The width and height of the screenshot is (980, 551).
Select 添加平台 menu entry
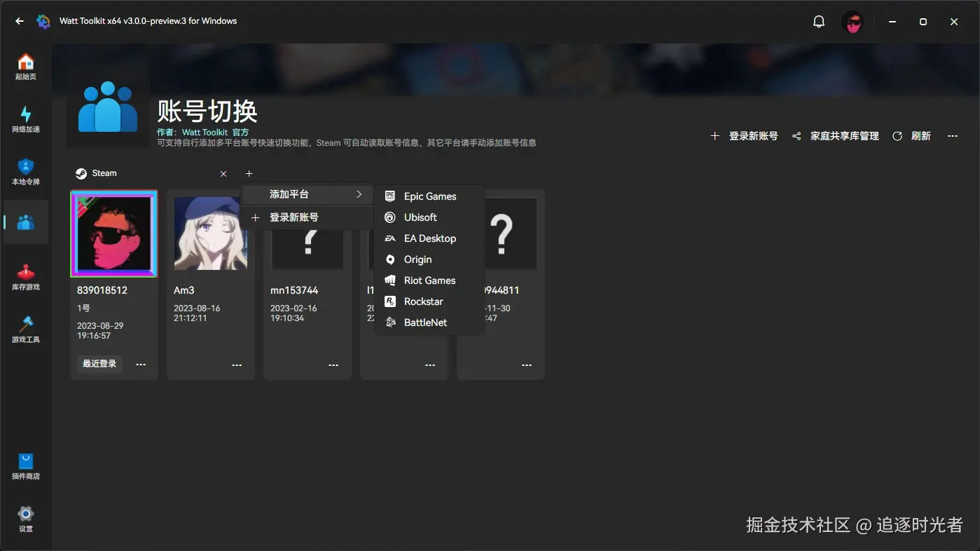point(308,194)
